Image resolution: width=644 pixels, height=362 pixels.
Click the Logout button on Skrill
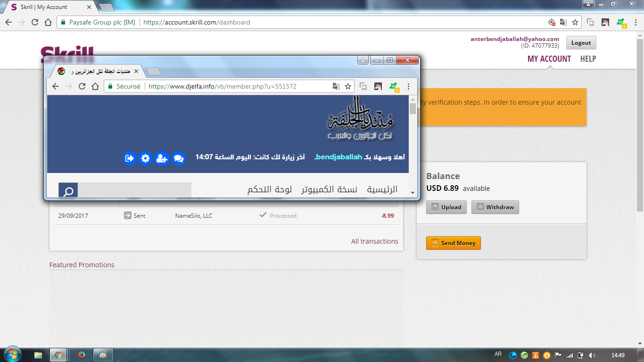pos(581,43)
